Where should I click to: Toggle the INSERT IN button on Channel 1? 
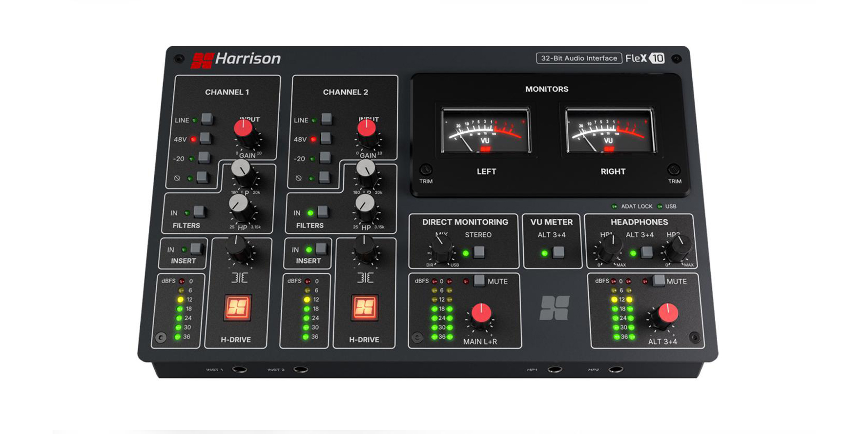pos(196,248)
